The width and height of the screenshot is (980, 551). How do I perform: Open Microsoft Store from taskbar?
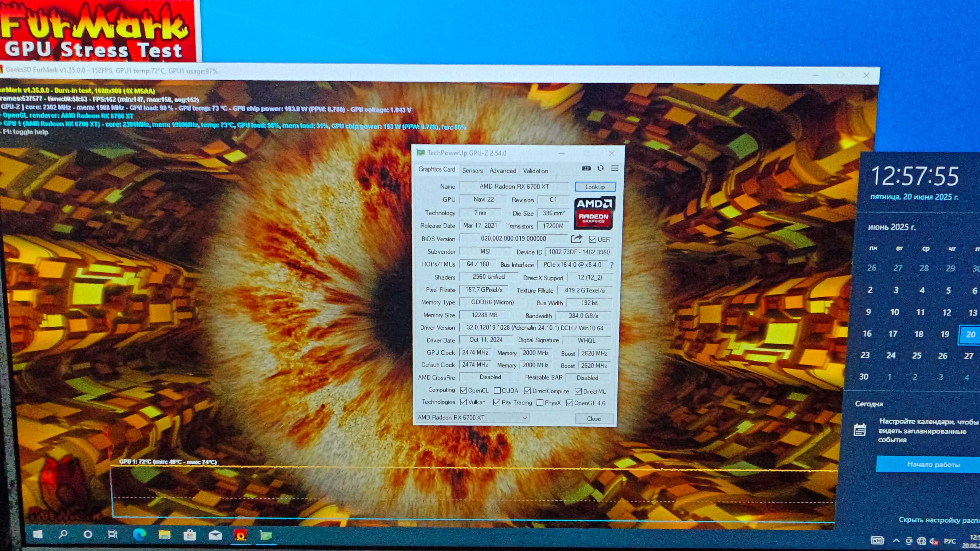pos(190,535)
